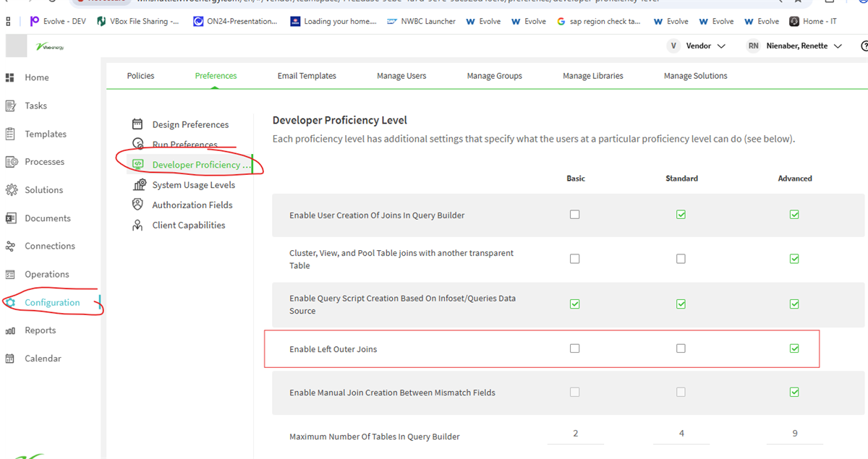
Task: Click the Client Capabilities icon
Action: (x=137, y=225)
